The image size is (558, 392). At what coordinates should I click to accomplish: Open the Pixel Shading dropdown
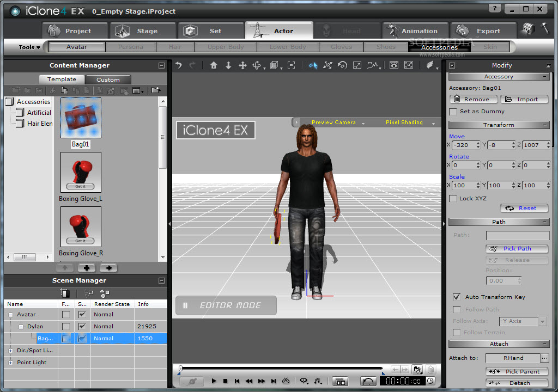click(x=433, y=123)
